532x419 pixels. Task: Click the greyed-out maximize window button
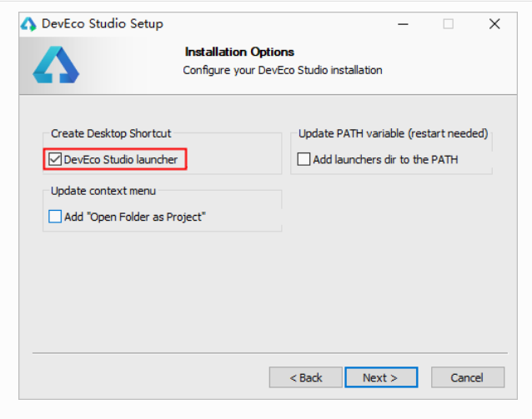pyautogui.click(x=449, y=24)
